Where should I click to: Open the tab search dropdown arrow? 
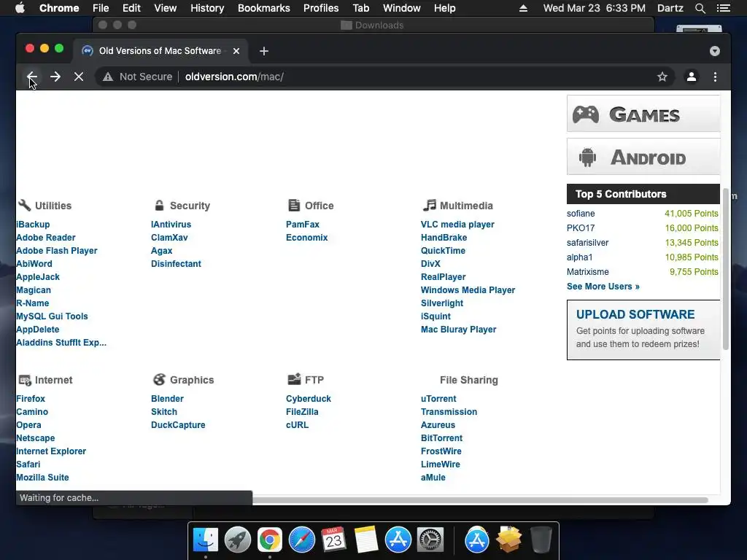715,51
